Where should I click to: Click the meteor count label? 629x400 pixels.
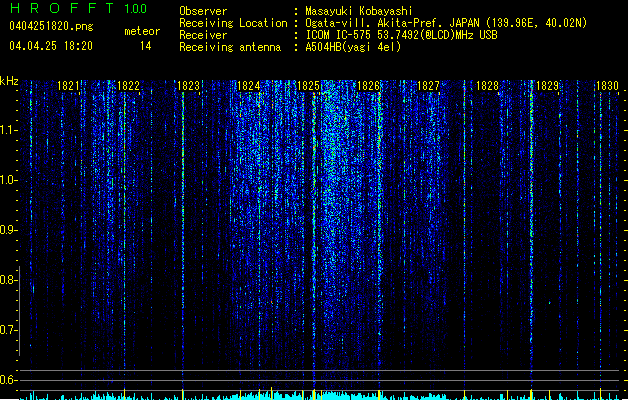(x=142, y=31)
